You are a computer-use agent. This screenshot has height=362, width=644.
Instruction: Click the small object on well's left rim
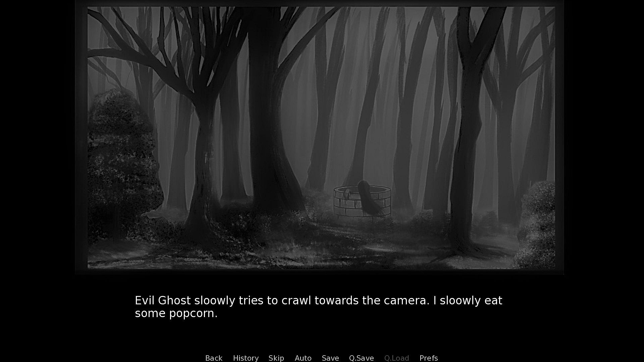tap(347, 193)
